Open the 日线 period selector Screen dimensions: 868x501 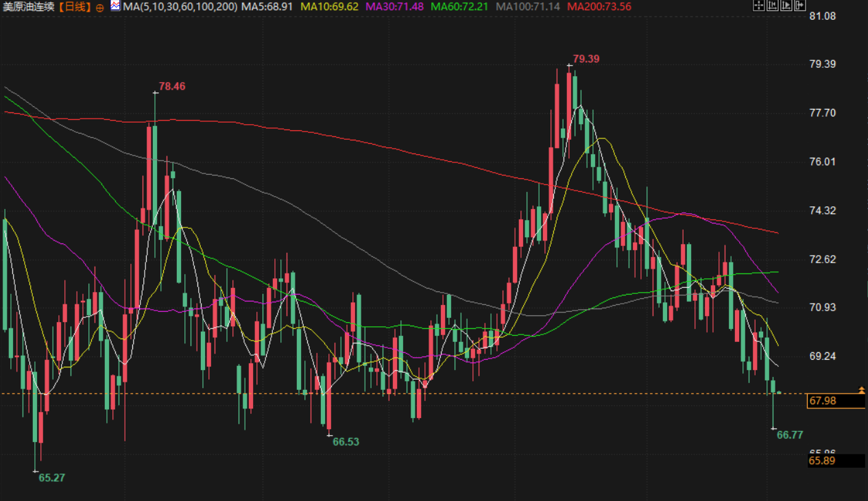click(x=72, y=7)
